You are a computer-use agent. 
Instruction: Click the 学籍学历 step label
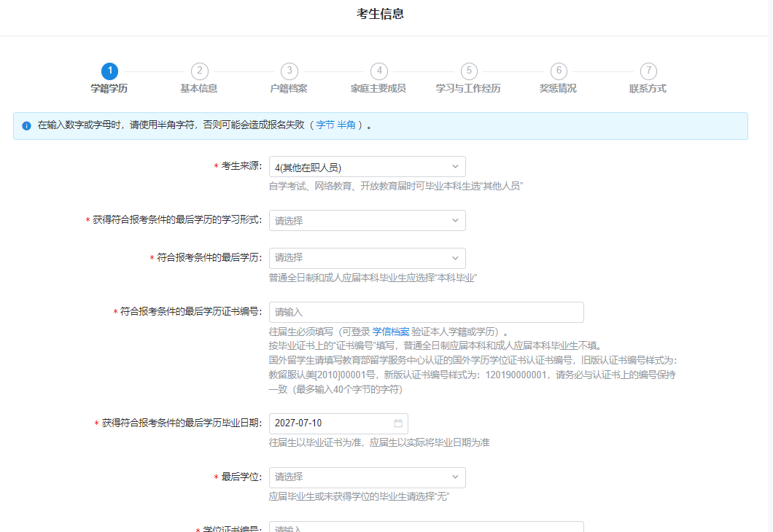(109, 88)
